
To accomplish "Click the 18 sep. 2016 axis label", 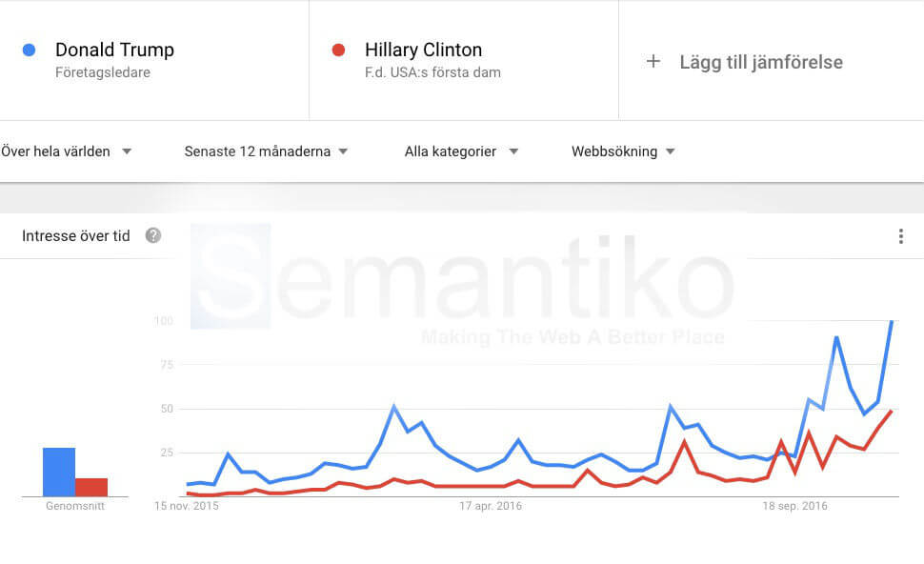I will 794,506.
